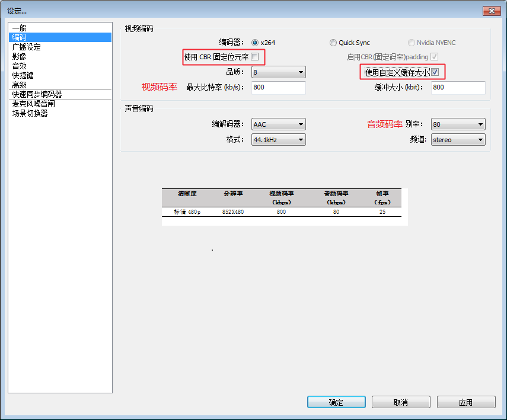Click the 声音编码 group label

[x=139, y=108]
